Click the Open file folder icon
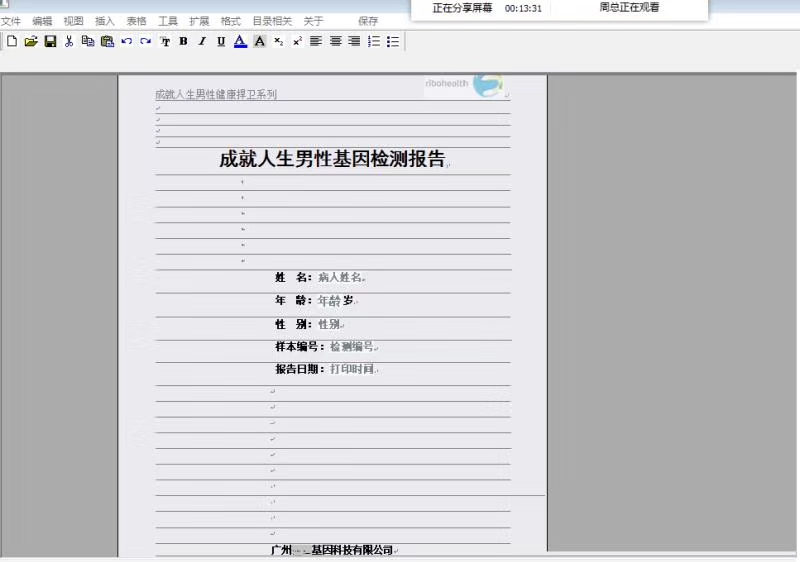The image size is (800, 562). click(31, 41)
